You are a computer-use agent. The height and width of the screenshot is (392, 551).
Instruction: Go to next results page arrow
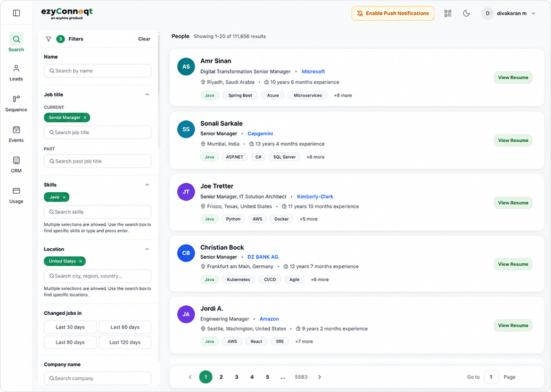click(x=319, y=377)
